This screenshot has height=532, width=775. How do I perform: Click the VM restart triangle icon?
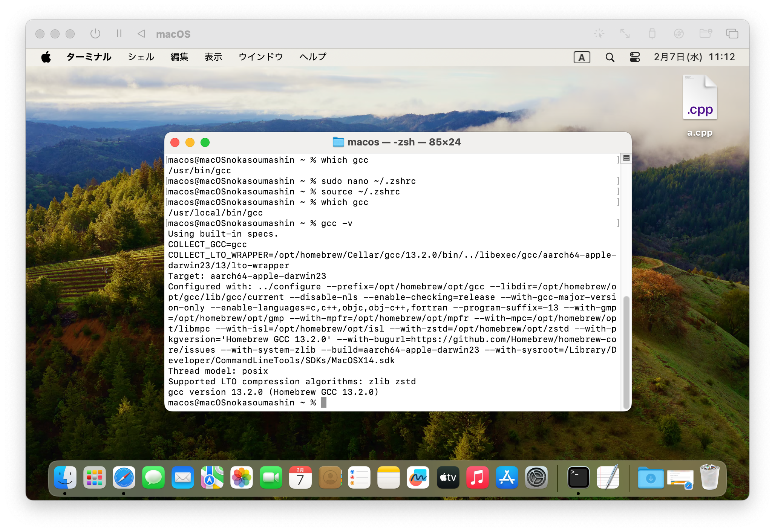[141, 34]
